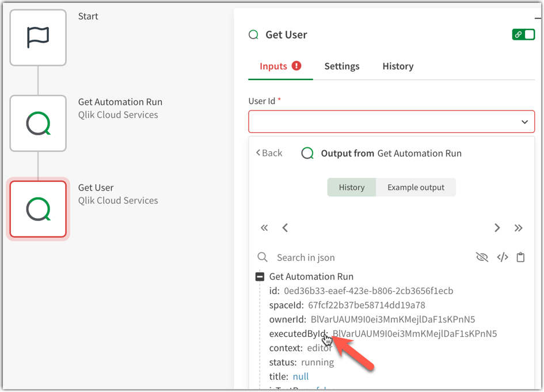Jump to first run via double chevron
Image resolution: width=544 pixels, height=392 pixels.
tap(264, 227)
